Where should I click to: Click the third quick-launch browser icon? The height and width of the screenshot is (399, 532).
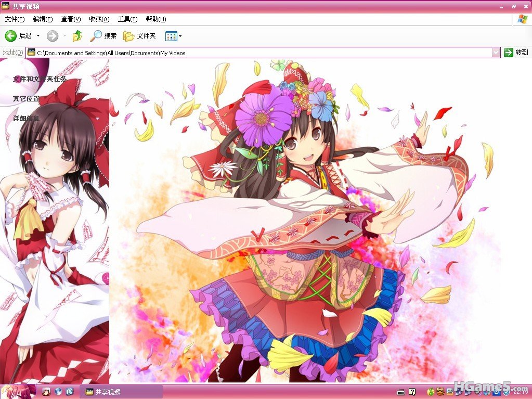[x=70, y=392]
